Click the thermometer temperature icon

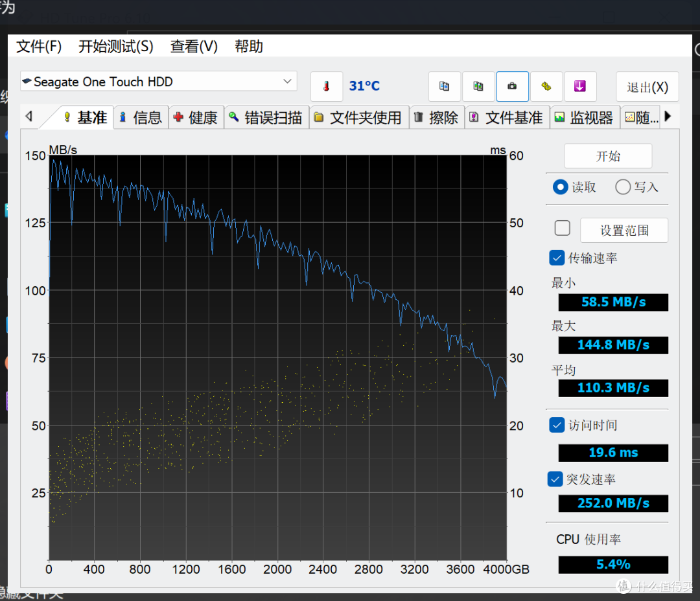point(326,86)
